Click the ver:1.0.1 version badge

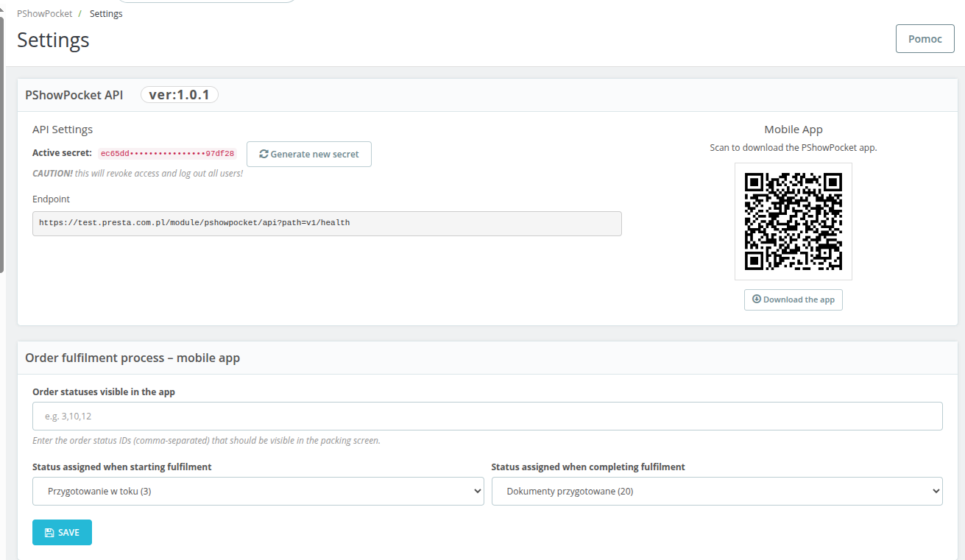point(180,95)
